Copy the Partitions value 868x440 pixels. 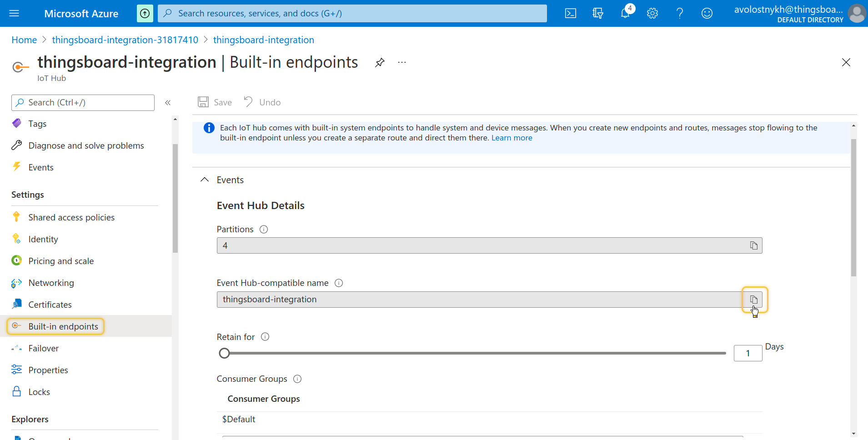pos(753,245)
